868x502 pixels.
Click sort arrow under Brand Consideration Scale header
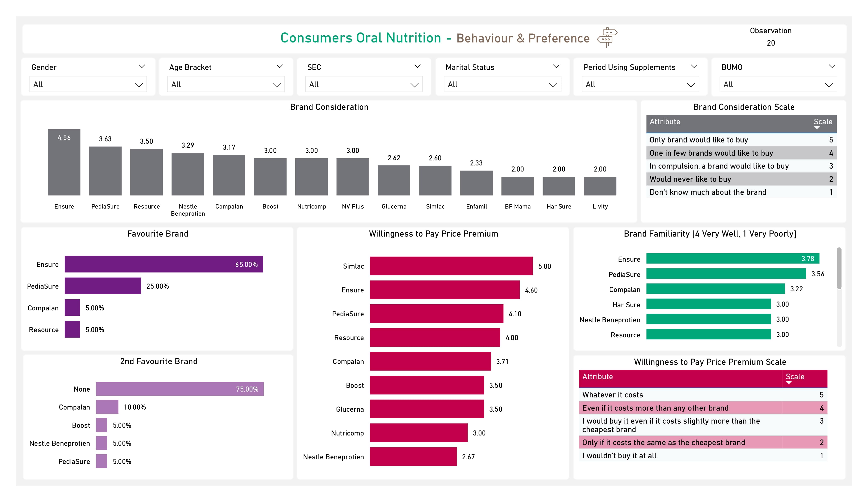(x=817, y=128)
